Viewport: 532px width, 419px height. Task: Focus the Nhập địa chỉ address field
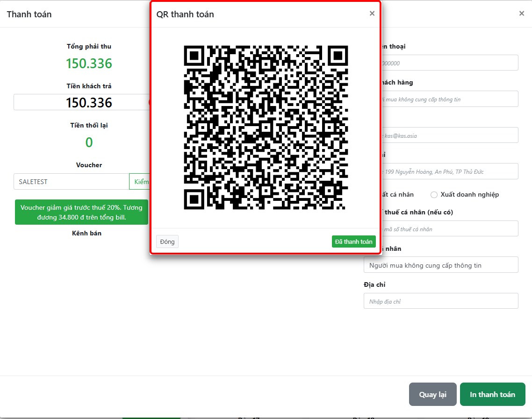click(x=440, y=301)
